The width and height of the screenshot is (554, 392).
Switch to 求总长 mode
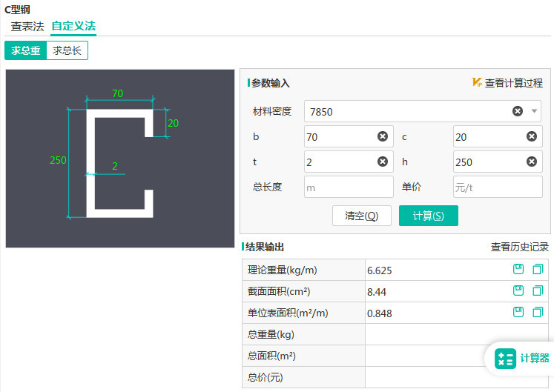67,50
